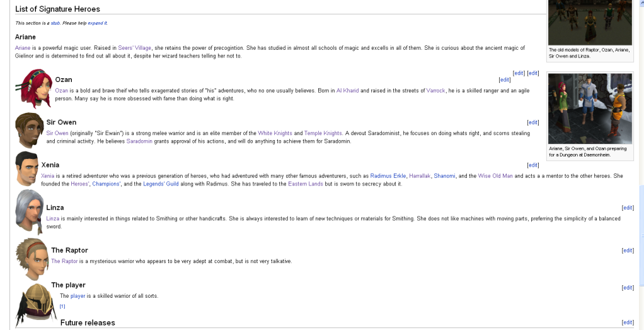
Task: Click Xenia's head portrait icon
Action: [x=26, y=169]
